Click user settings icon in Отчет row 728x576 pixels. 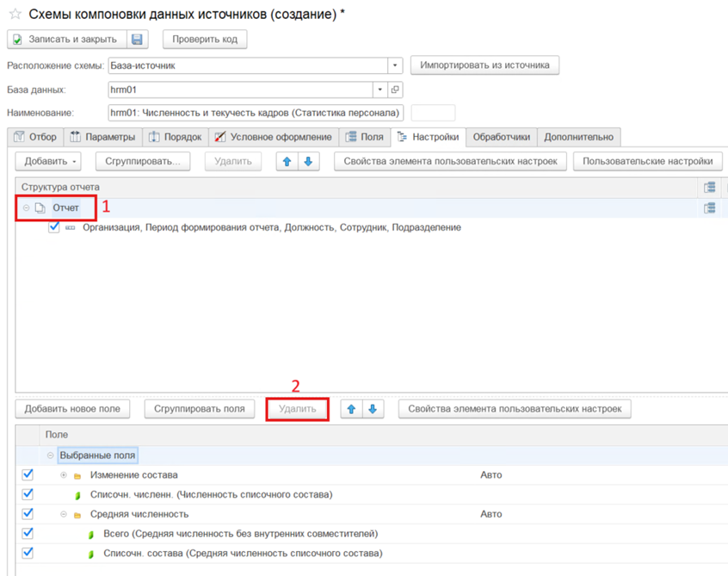coord(710,207)
